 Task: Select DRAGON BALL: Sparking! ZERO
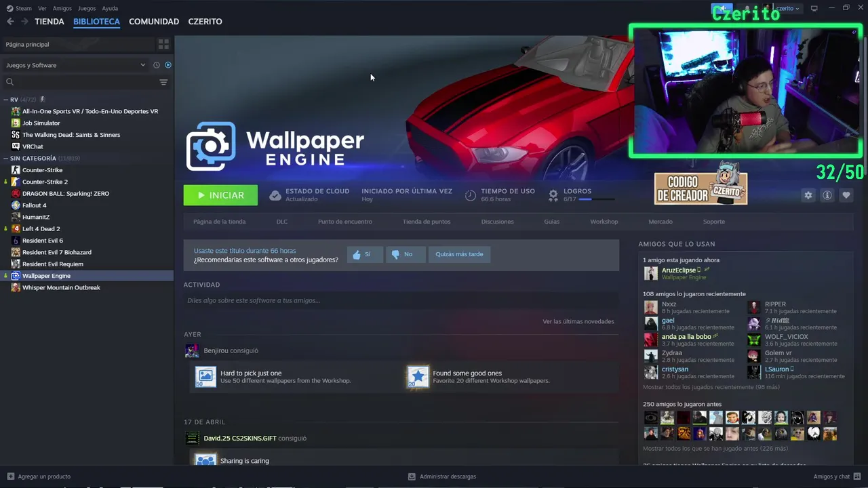65,193
